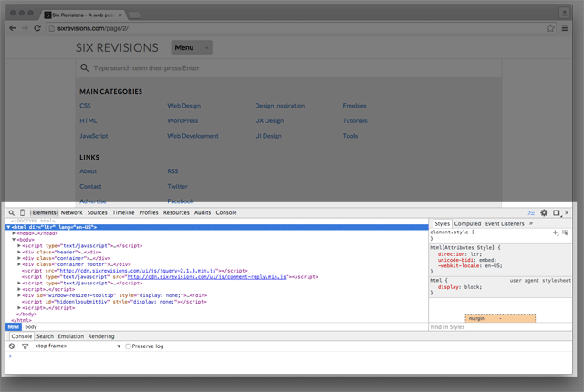This screenshot has height=392, width=584.
Task: Expand the head element node
Action: coord(15,233)
